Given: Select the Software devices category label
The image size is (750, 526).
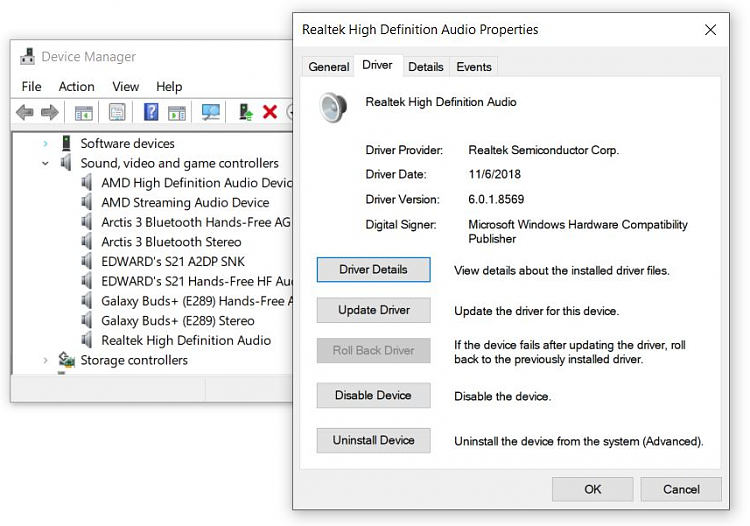Looking at the screenshot, I should 127,143.
